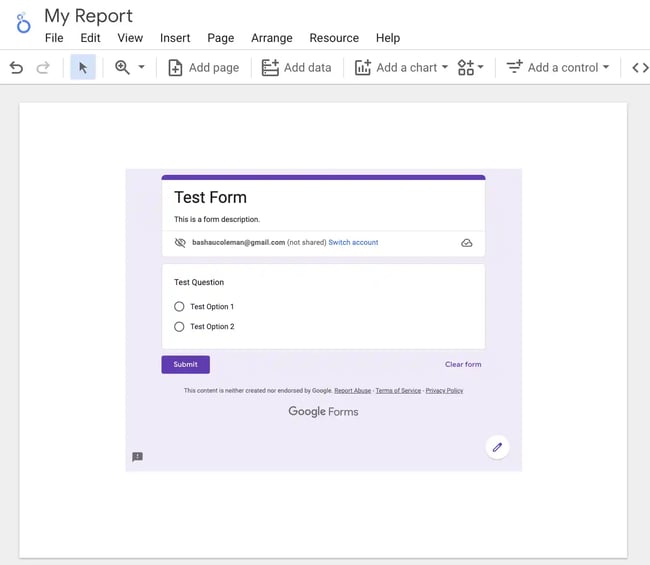
Task: Open the Insert menu
Action: (175, 38)
